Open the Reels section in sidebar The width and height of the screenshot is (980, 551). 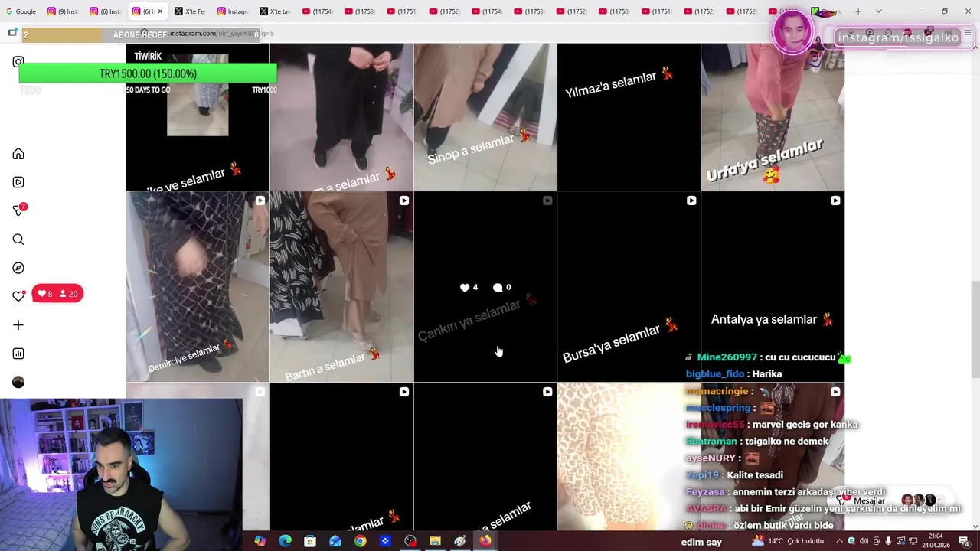click(x=18, y=182)
